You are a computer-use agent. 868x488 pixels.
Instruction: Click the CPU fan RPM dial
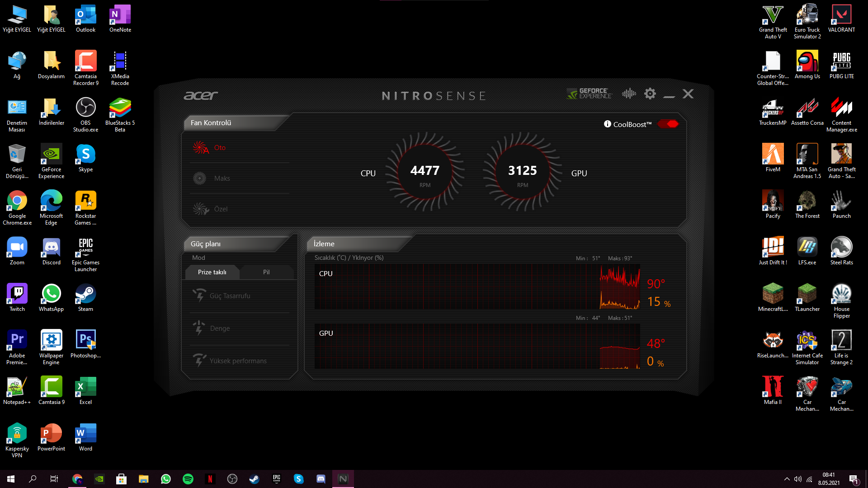[x=425, y=172]
